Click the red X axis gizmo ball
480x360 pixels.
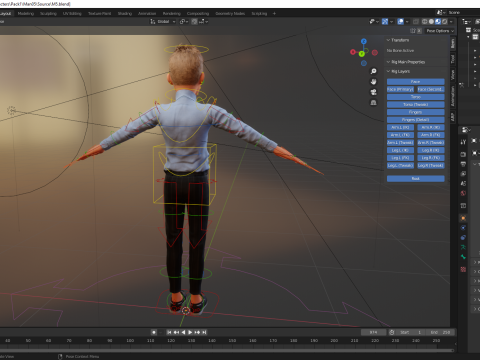point(353,52)
